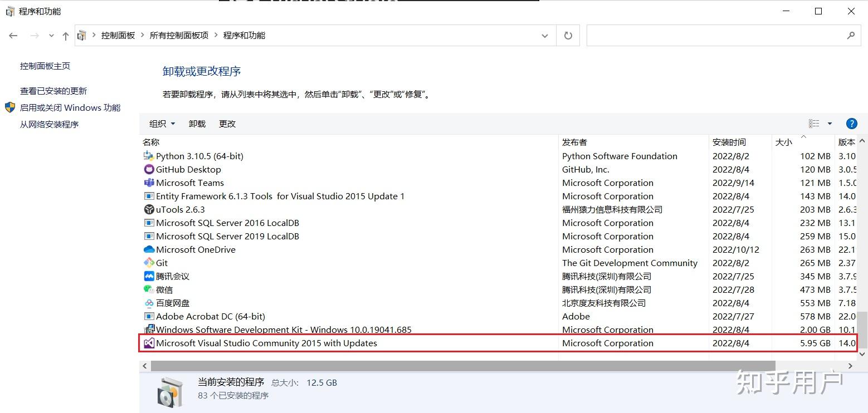Click the Microsoft Teams program icon
The image size is (868, 413).
[x=149, y=183]
